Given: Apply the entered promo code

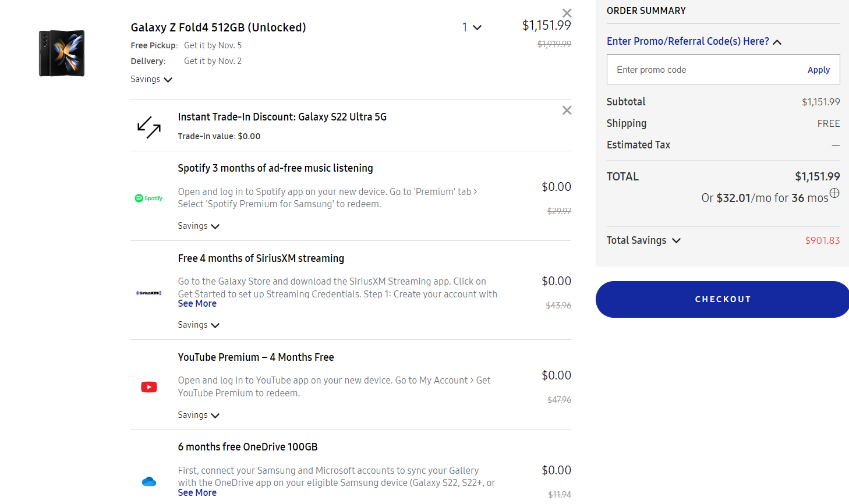Looking at the screenshot, I should point(819,69).
